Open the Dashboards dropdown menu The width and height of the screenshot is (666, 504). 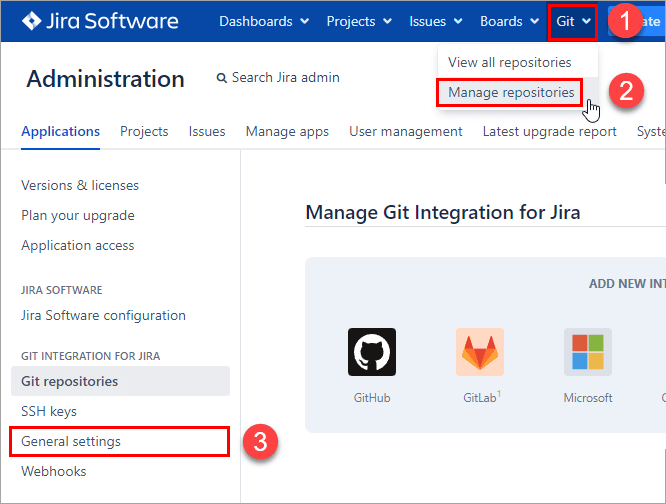(x=264, y=21)
